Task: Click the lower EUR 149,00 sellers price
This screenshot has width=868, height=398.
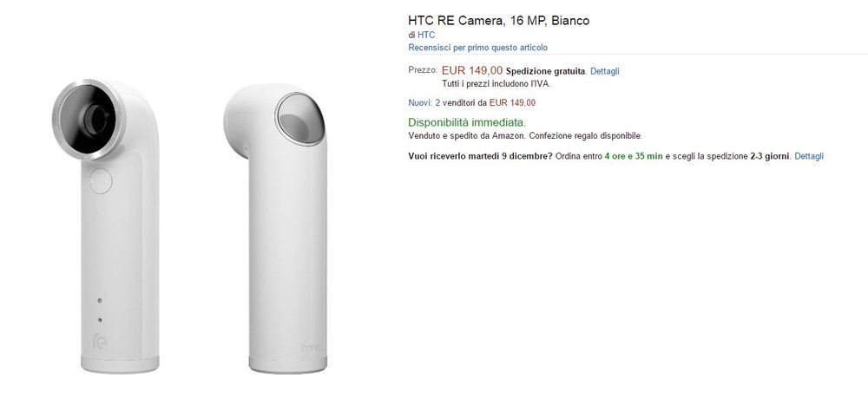Action: coord(512,102)
